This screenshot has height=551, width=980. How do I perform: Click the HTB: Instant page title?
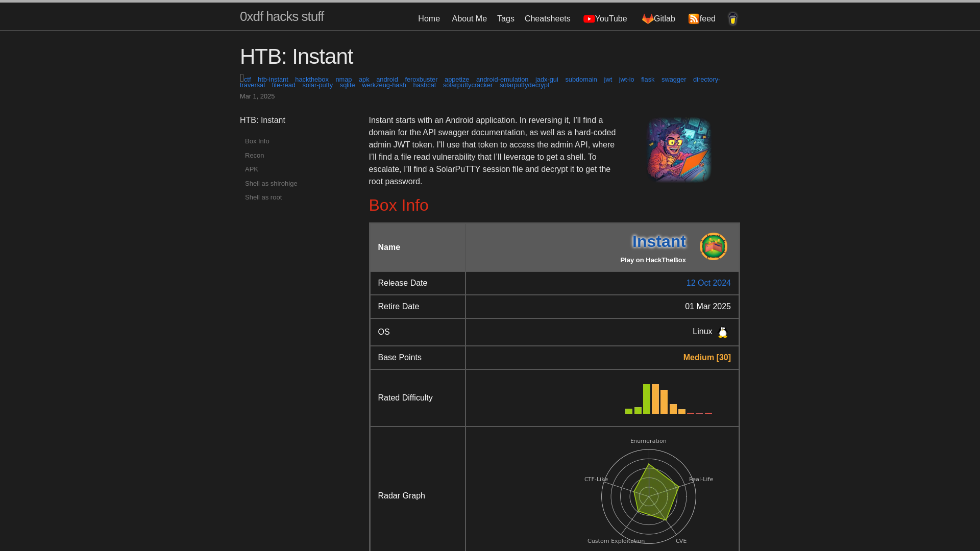(297, 57)
